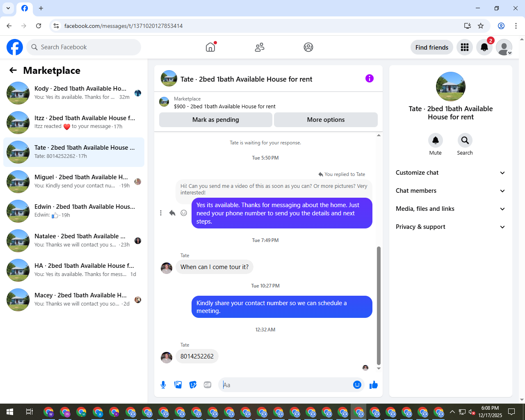
Task: Open the account profile menu
Action: pyautogui.click(x=504, y=47)
